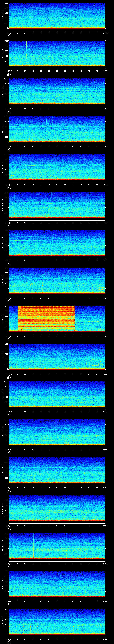Click the 1:00 end time label
The image size is (114, 644).
105,71
